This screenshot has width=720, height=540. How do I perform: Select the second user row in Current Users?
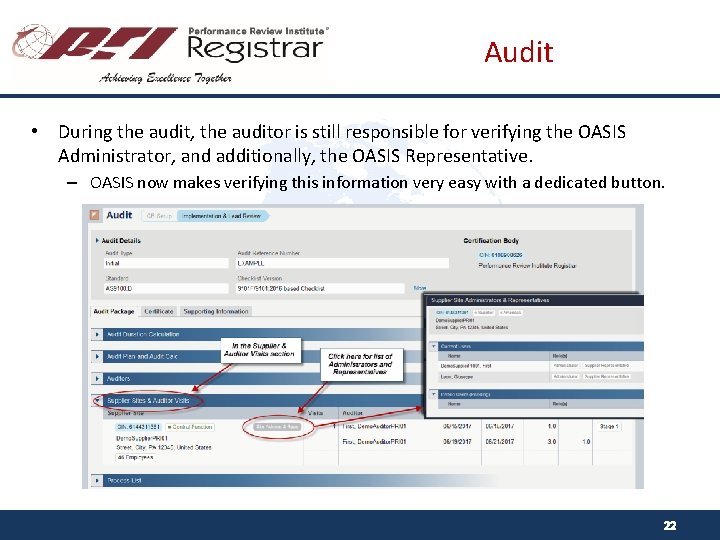click(x=540, y=377)
